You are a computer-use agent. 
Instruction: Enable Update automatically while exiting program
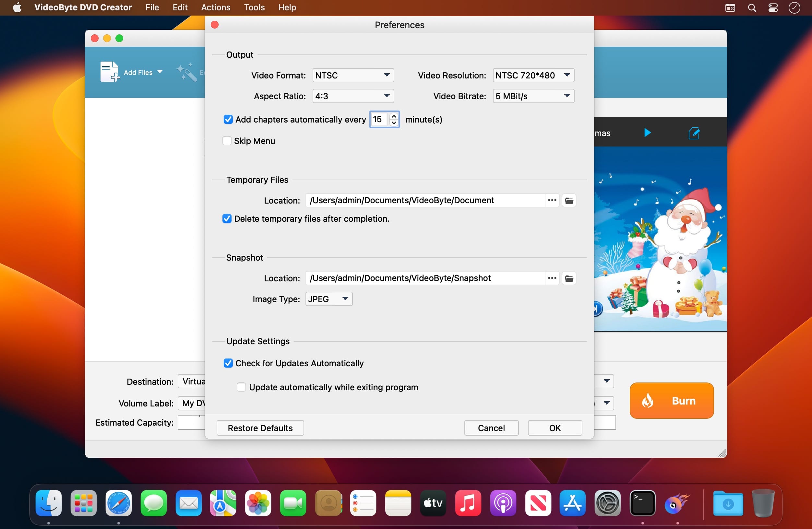pyautogui.click(x=241, y=387)
